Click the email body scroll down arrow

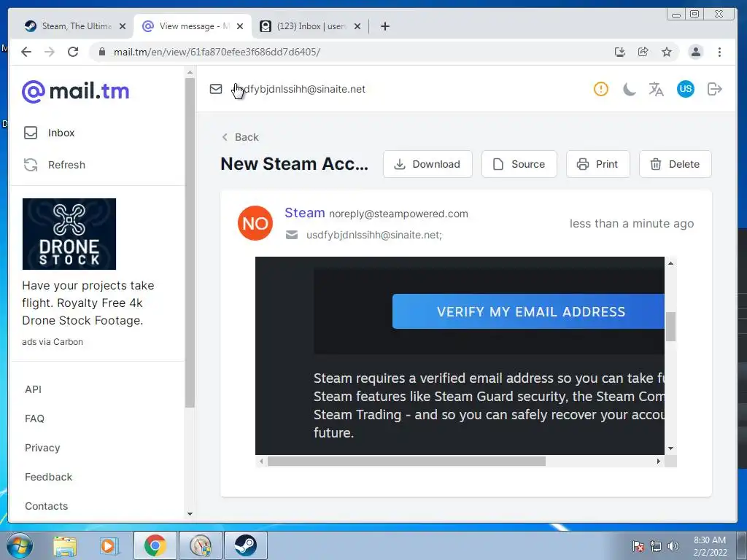click(x=670, y=448)
